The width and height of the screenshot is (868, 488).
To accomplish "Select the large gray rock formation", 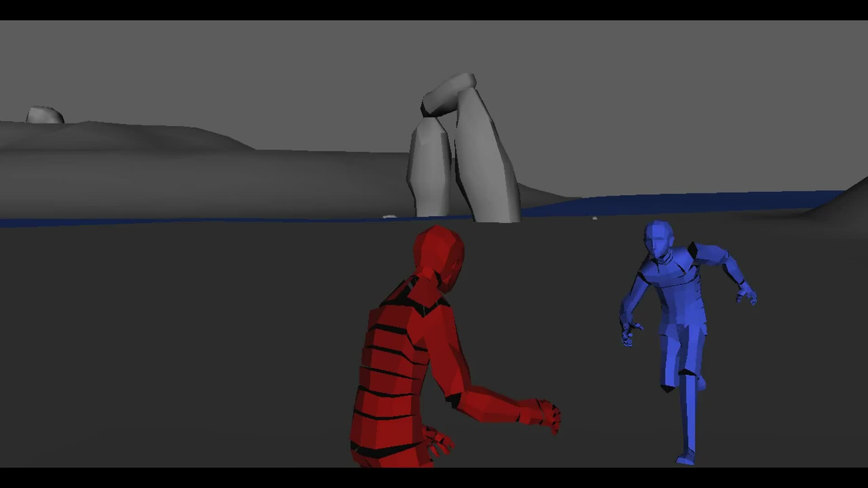I will click(x=461, y=149).
